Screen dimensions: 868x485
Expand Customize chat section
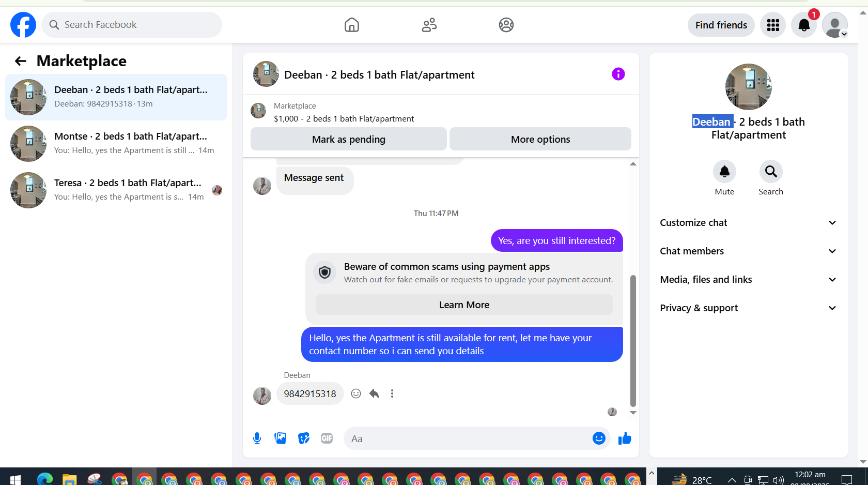pyautogui.click(x=748, y=223)
